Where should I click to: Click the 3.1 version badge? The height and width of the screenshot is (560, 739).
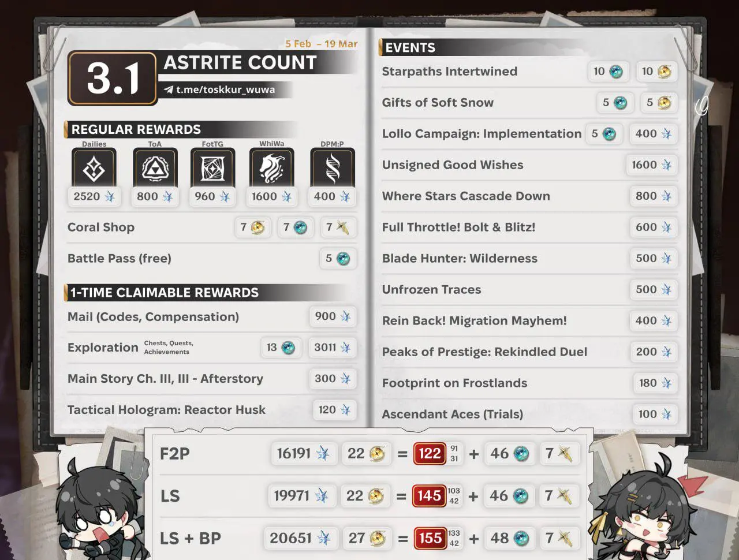[x=113, y=79]
